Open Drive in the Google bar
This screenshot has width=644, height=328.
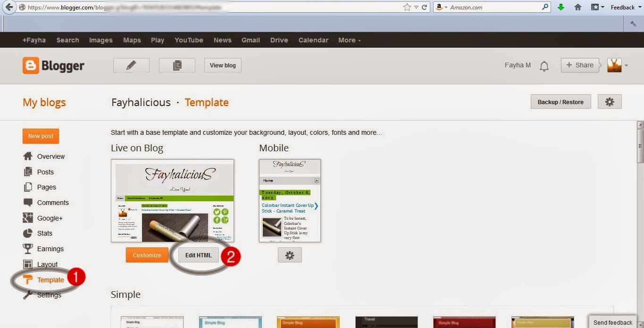279,40
